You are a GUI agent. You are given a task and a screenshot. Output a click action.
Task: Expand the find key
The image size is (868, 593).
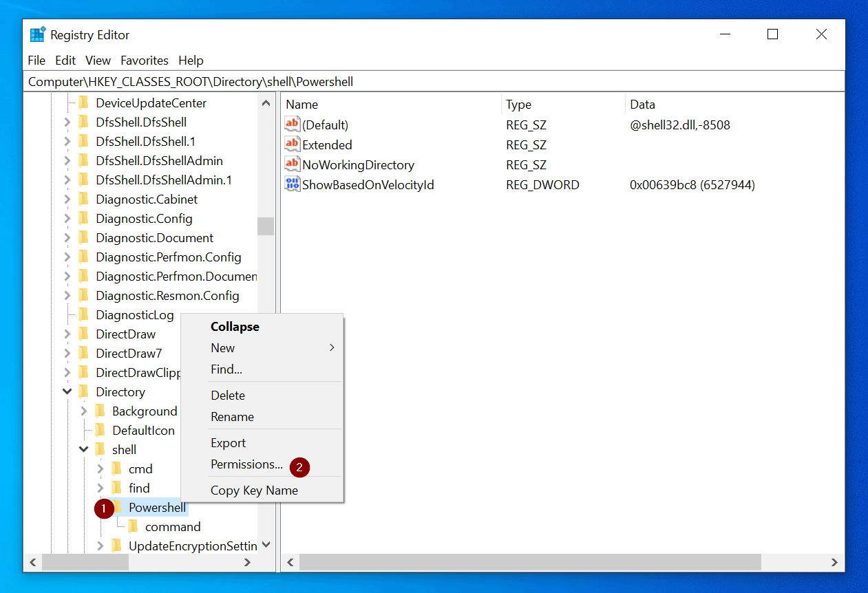pos(100,488)
